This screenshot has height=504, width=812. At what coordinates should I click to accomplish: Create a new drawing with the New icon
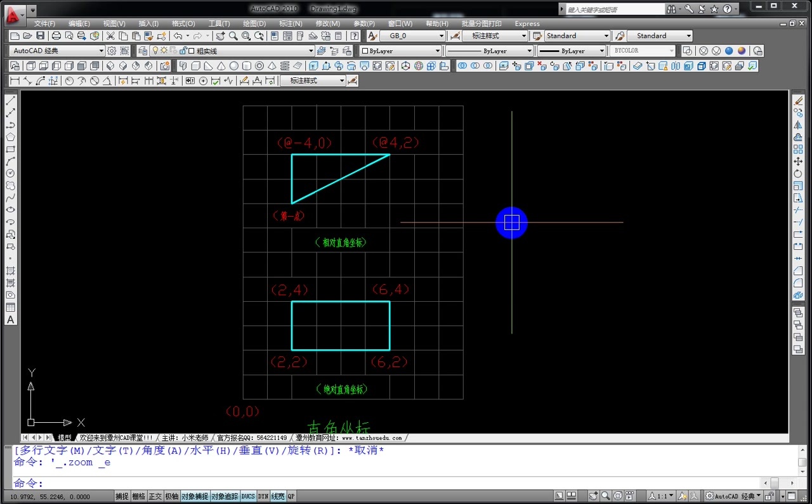(x=15, y=36)
